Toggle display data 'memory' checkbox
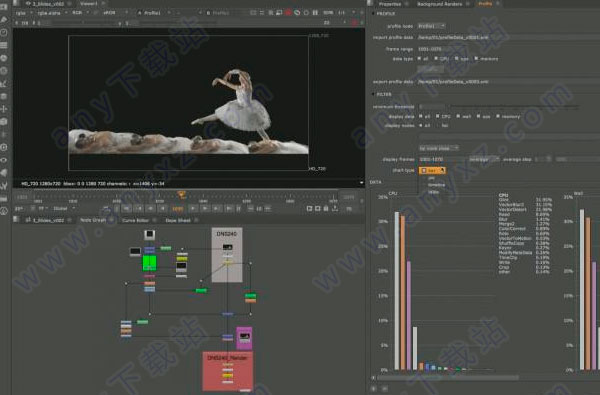Viewport: 600px width, 395px height. pyautogui.click(x=498, y=116)
